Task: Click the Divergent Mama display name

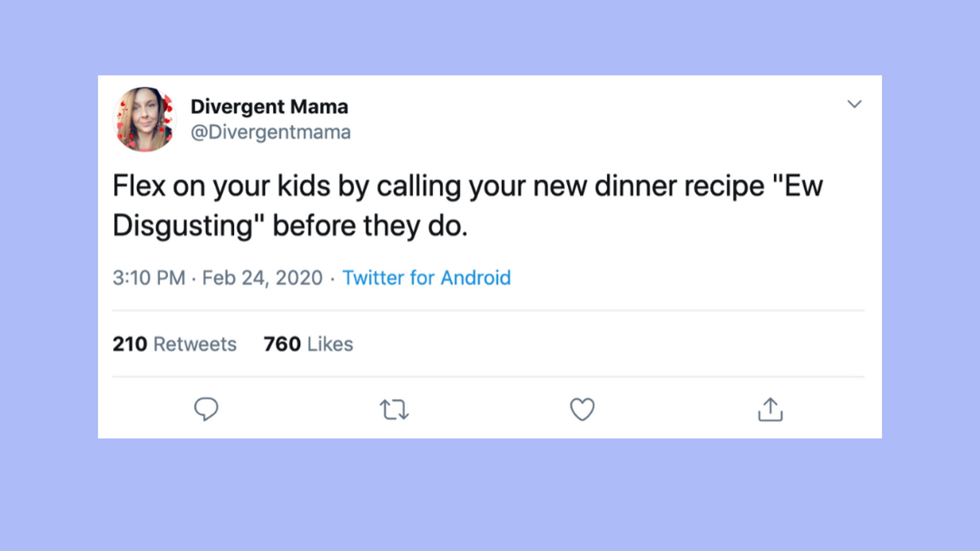Action: tap(269, 106)
